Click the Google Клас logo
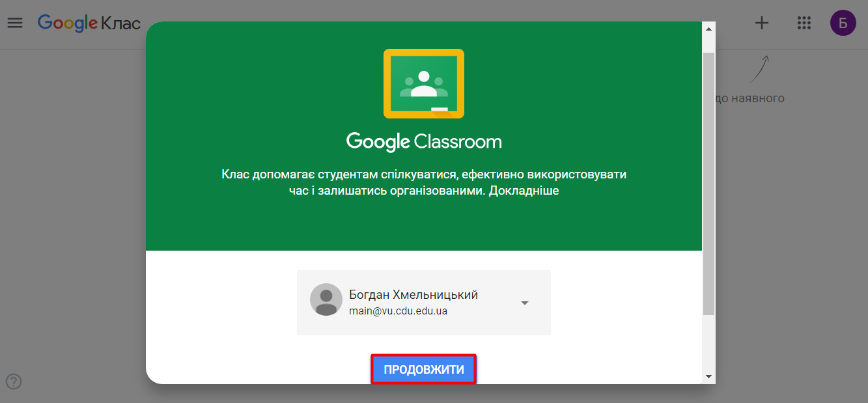 click(89, 23)
